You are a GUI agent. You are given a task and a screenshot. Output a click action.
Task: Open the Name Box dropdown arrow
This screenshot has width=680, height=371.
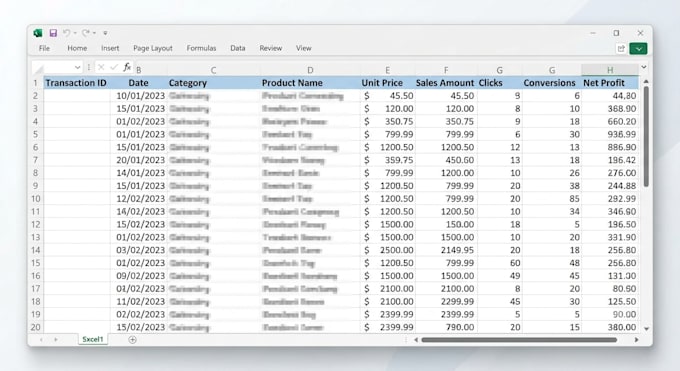(x=77, y=67)
